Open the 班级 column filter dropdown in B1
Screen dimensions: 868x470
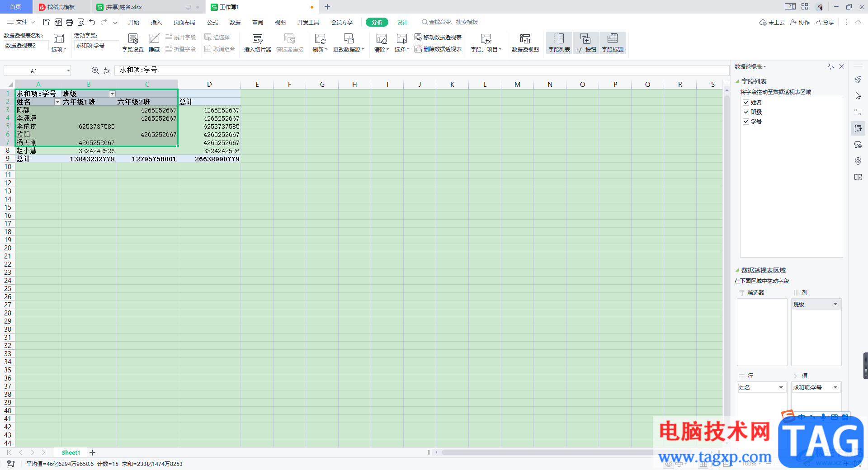pyautogui.click(x=113, y=94)
